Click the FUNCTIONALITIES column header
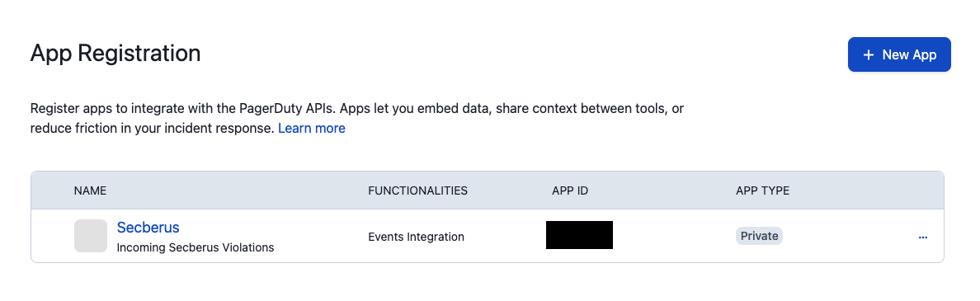The width and height of the screenshot is (980, 301). tap(417, 190)
